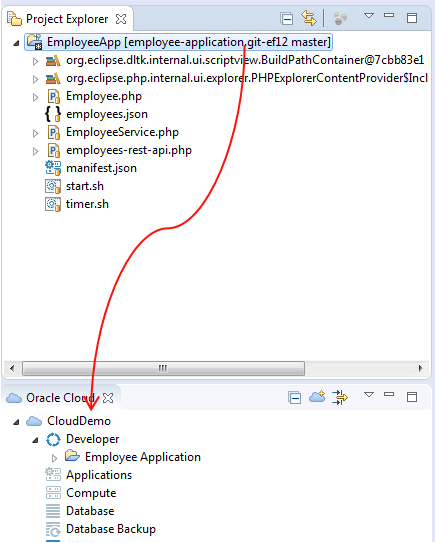
Task: Select the Applications node
Action: tap(99, 475)
